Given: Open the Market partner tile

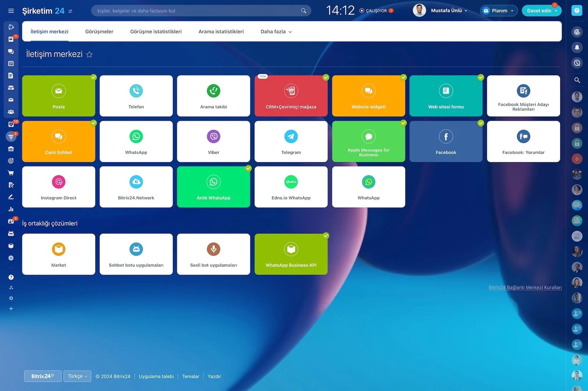Looking at the screenshot, I should point(58,254).
